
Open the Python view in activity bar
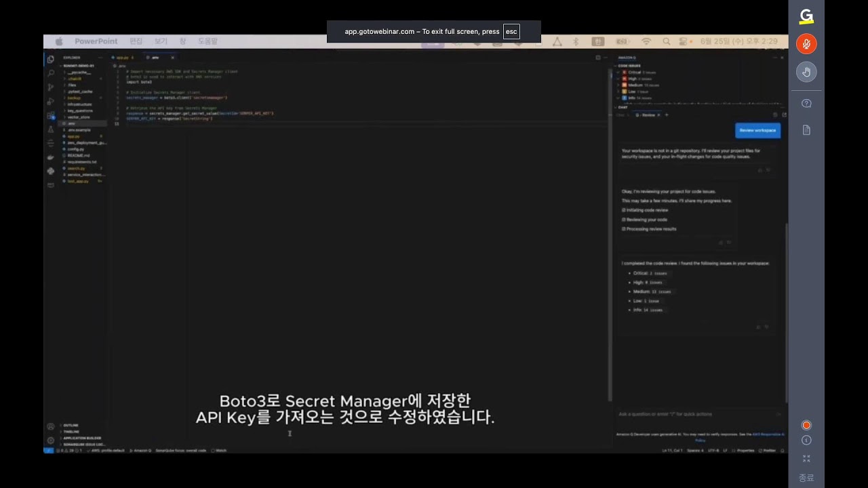tap(50, 171)
